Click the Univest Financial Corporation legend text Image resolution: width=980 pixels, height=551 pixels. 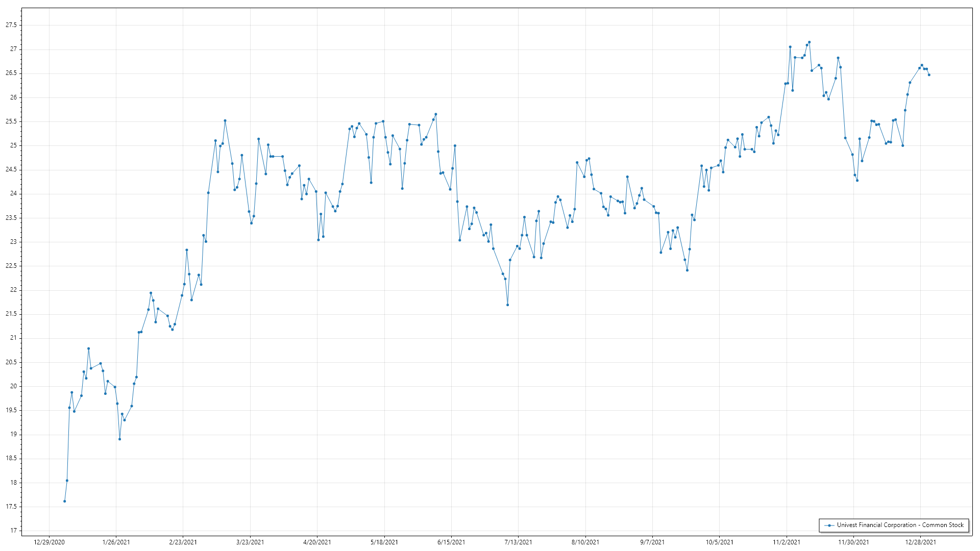900,525
